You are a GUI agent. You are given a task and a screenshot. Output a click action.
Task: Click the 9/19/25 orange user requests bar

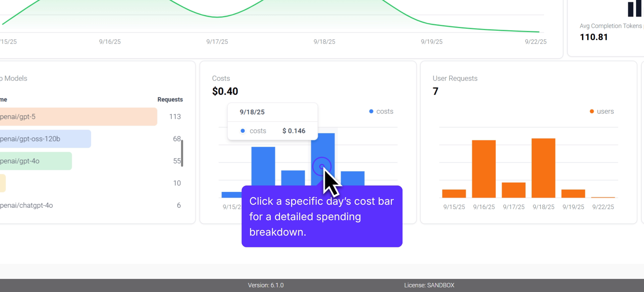tap(573, 194)
